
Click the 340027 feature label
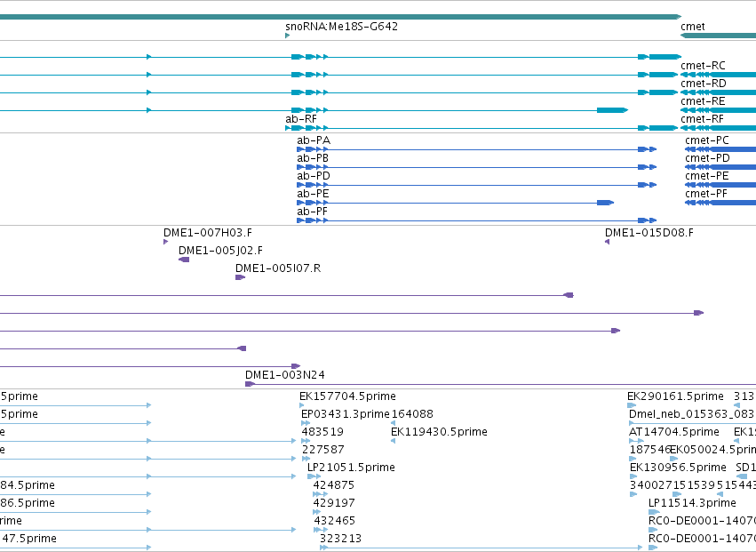(x=651, y=485)
